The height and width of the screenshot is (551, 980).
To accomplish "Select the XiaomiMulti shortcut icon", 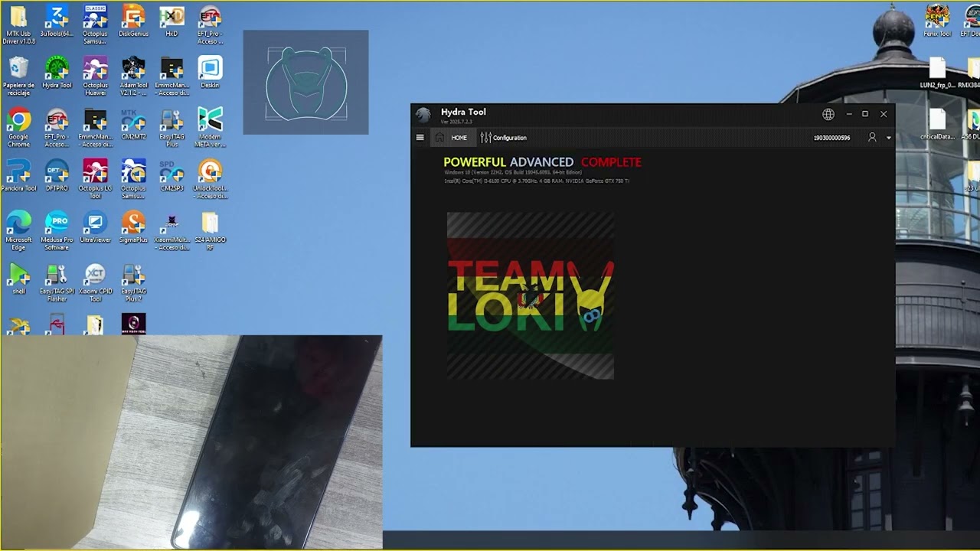I will (171, 230).
